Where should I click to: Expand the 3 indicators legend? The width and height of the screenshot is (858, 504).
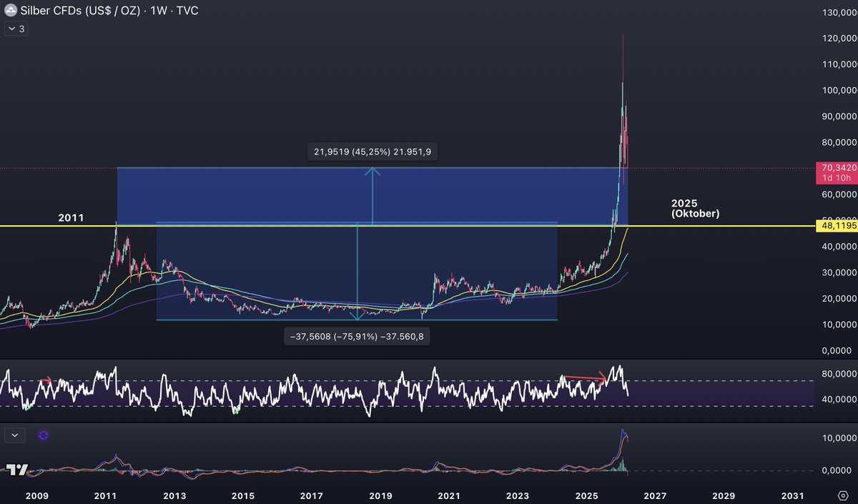[16, 29]
